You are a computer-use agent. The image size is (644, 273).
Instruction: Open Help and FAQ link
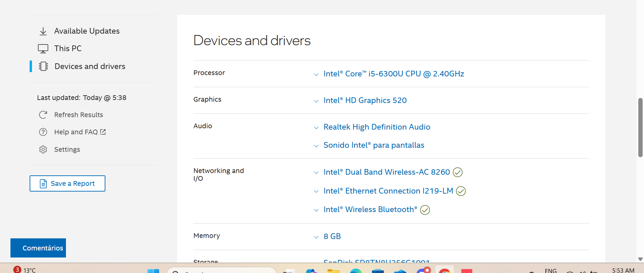click(x=76, y=132)
